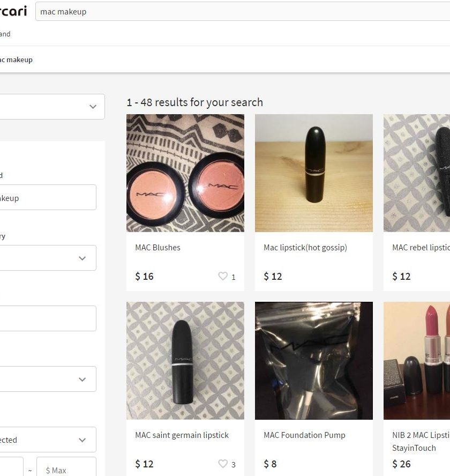Open the MAC rebel lipstick photo

(x=417, y=173)
